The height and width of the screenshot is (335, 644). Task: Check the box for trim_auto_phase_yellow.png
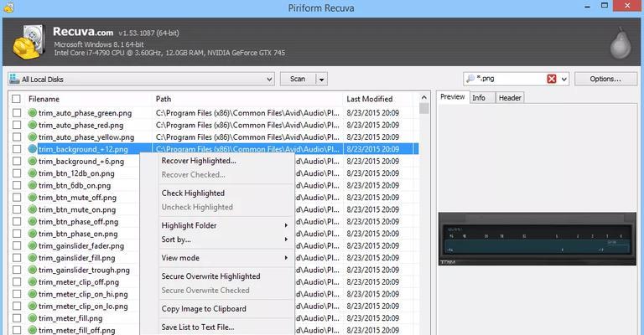(17, 137)
